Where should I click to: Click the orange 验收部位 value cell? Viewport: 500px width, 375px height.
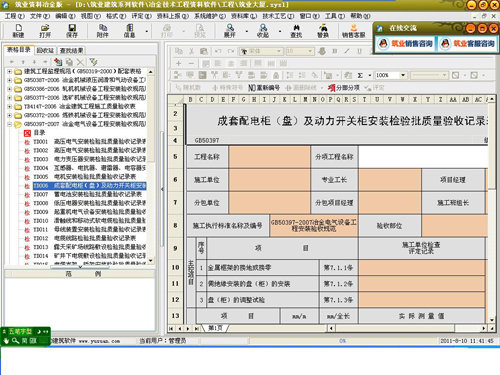point(455,226)
